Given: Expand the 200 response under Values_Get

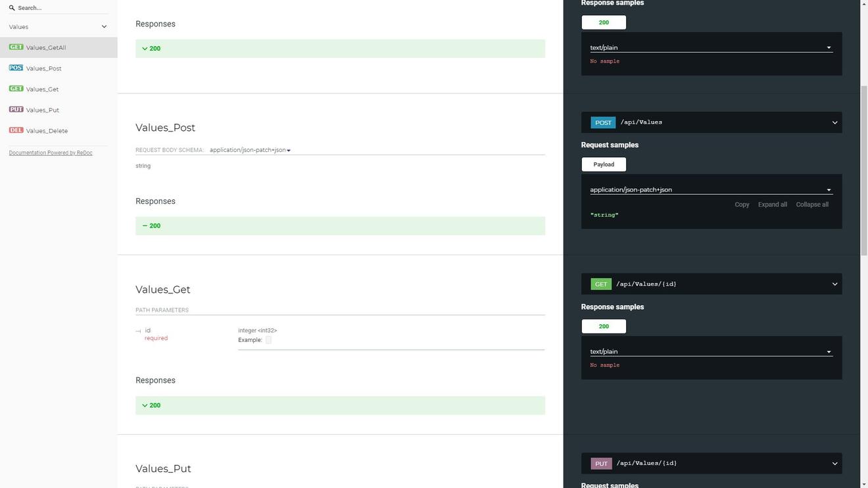Looking at the screenshot, I should (151, 405).
